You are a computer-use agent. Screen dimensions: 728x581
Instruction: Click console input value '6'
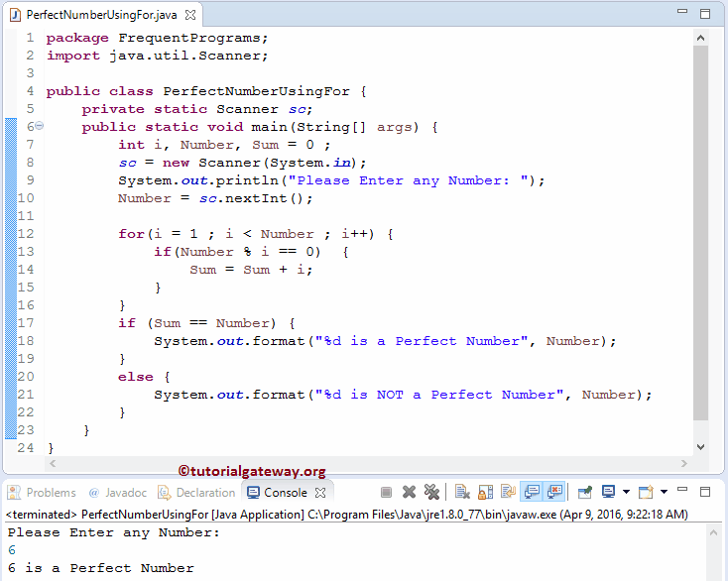click(x=12, y=550)
